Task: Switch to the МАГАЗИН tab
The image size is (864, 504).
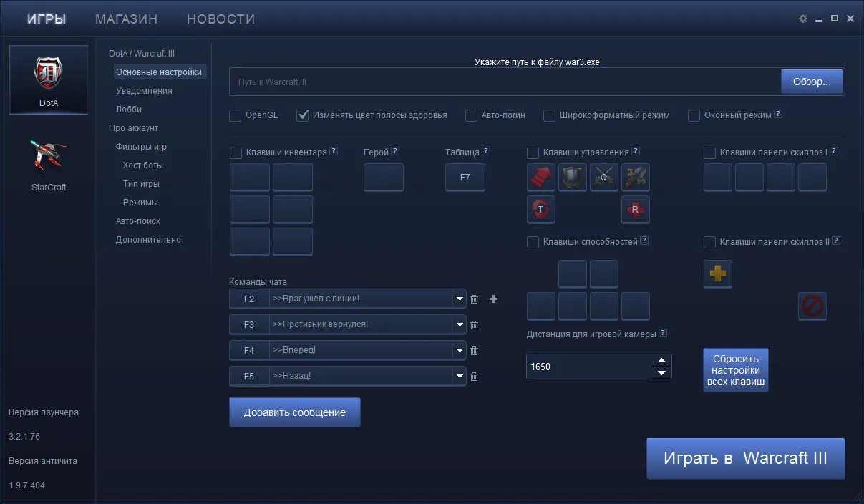Action: [127, 19]
